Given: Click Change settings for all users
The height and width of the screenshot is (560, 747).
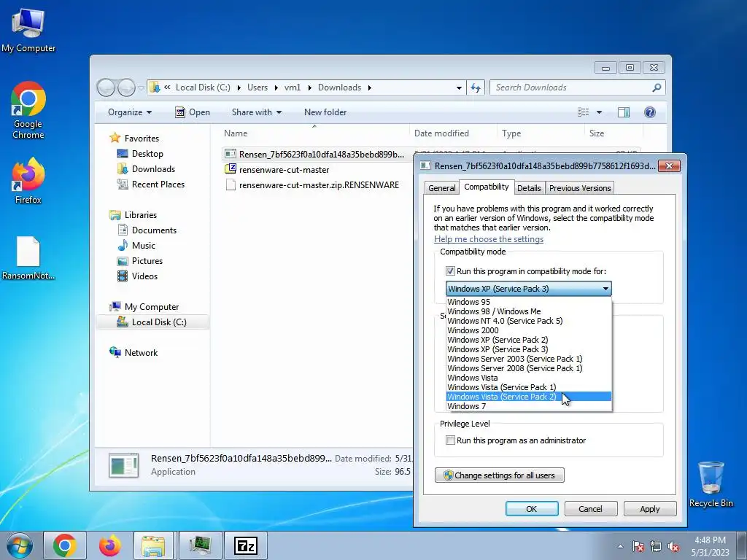Looking at the screenshot, I should click(499, 475).
